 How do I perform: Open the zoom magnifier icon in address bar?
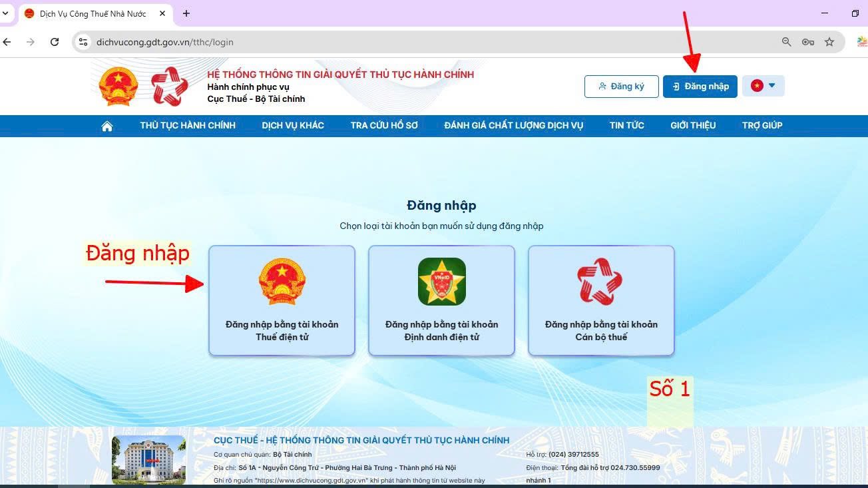pos(787,42)
